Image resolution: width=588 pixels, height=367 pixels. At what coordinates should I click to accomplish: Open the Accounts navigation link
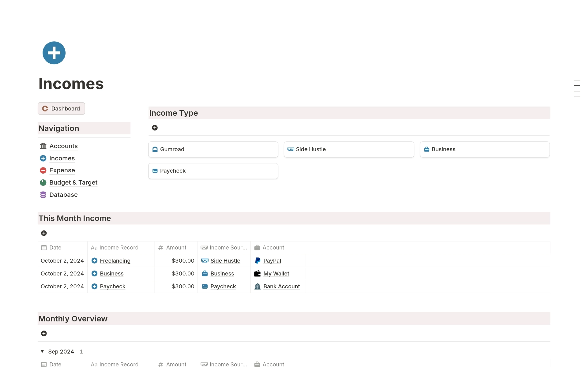click(63, 146)
